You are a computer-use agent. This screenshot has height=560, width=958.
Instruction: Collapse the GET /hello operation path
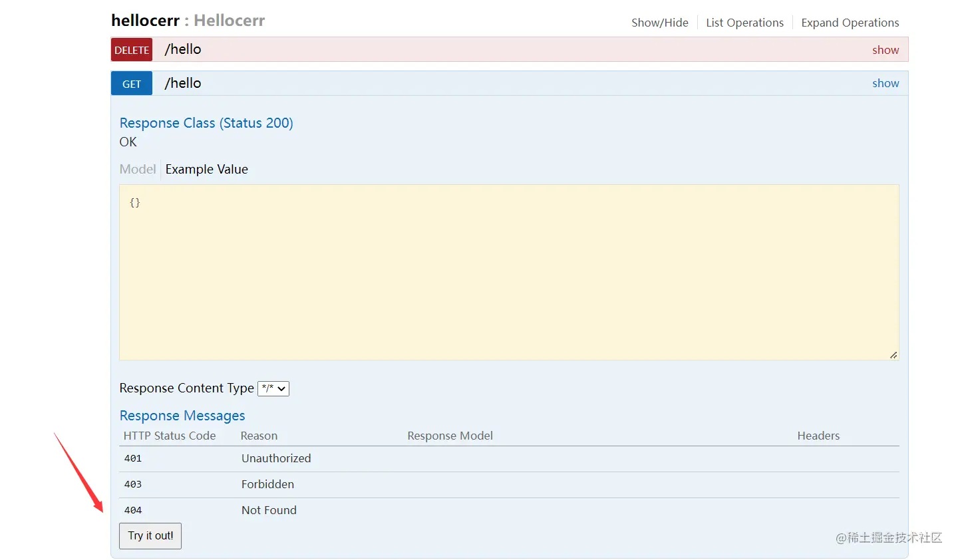coord(183,83)
